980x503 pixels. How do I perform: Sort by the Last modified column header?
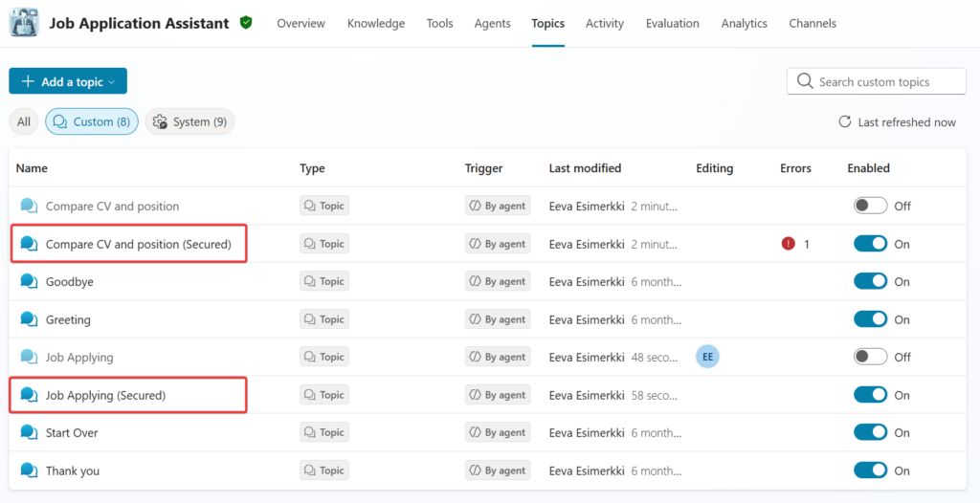pyautogui.click(x=585, y=168)
